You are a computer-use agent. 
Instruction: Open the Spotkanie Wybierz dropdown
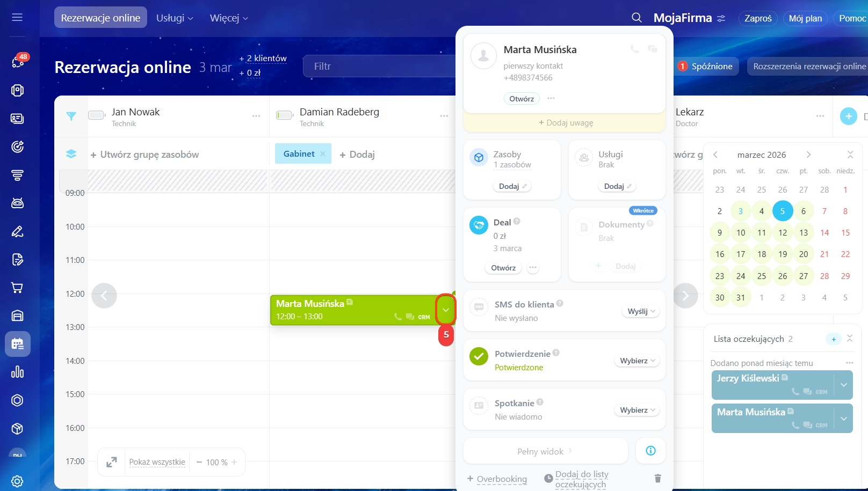click(637, 410)
